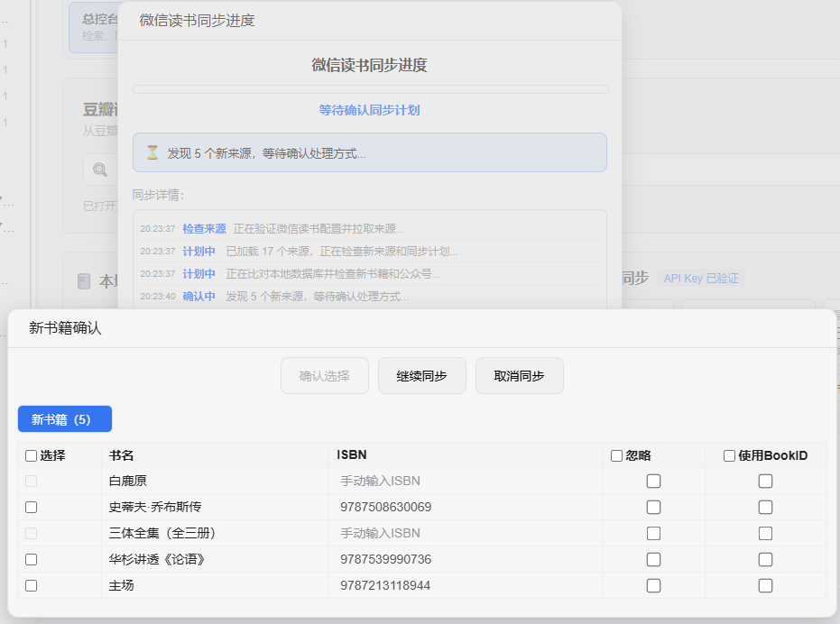Toggle the 选择 header select-all checkbox
This screenshot has height=624, width=840.
[31, 455]
